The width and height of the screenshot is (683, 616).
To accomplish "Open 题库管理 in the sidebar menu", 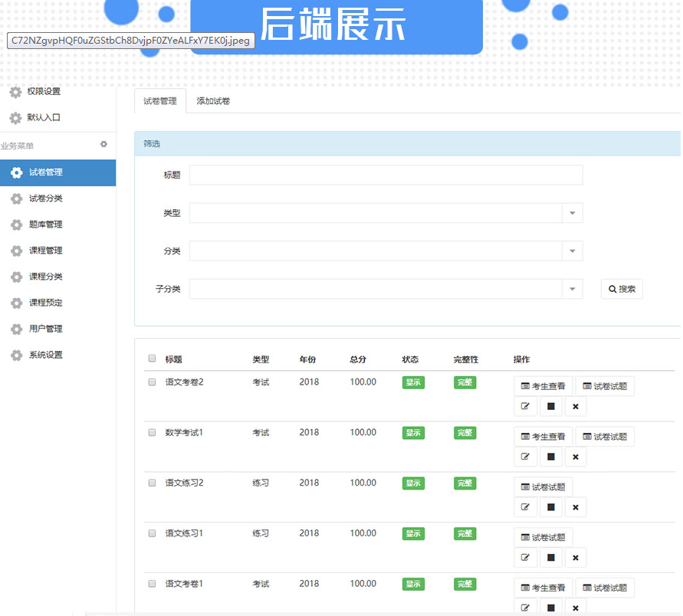I will tap(45, 224).
